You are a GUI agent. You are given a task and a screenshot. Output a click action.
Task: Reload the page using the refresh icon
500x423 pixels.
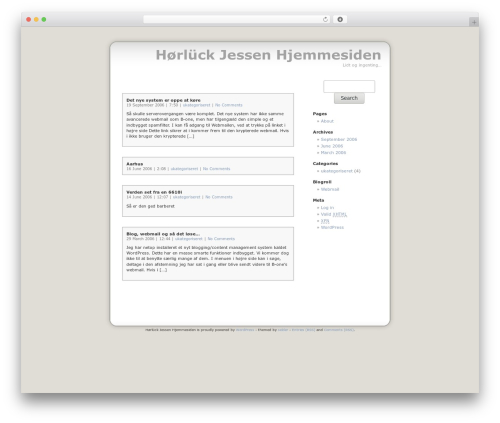click(325, 20)
